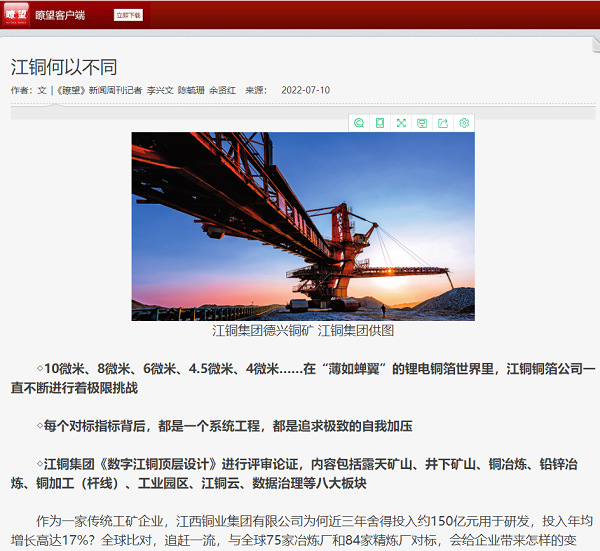Click the first bullet paragraph about 锂电铜箔

(300, 377)
